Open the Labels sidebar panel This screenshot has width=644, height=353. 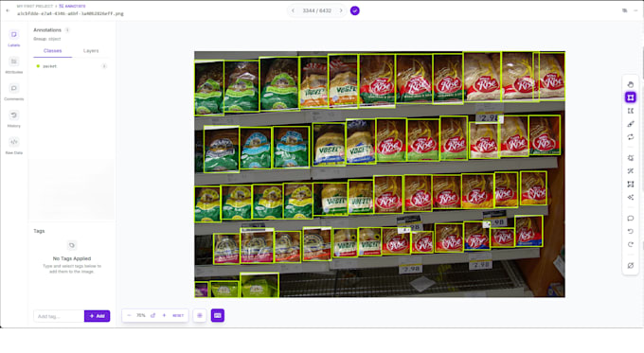(x=14, y=38)
